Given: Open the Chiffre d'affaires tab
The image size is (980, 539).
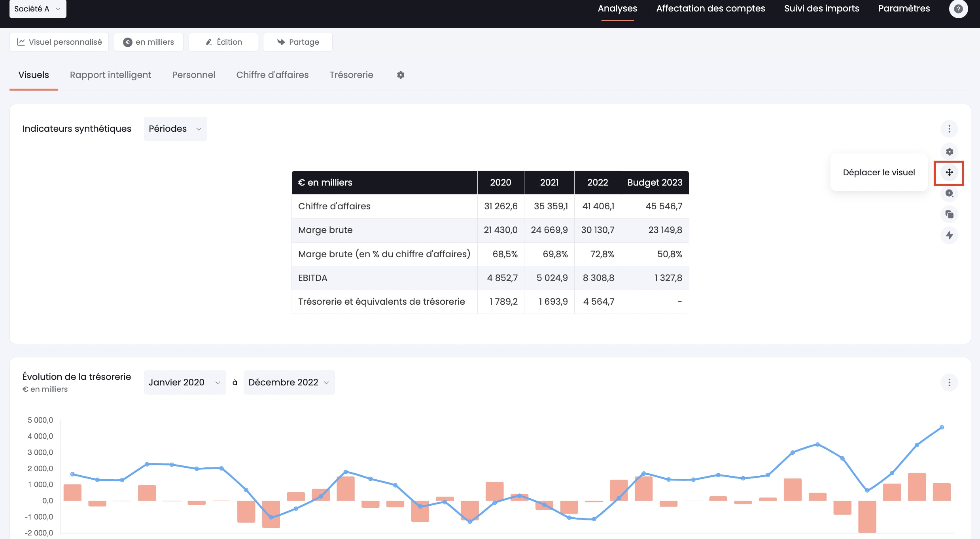Looking at the screenshot, I should point(272,75).
